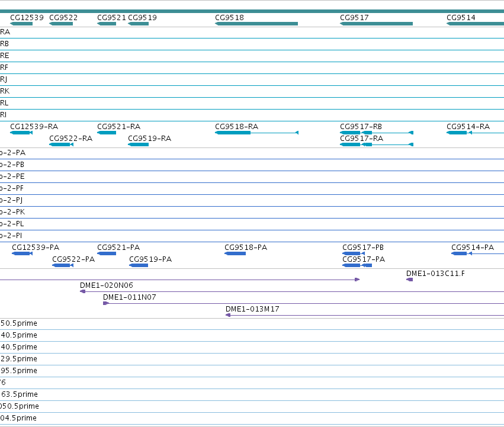The image size is (504, 427).
Task: Click the CG9514 gene label
Action: point(461,18)
